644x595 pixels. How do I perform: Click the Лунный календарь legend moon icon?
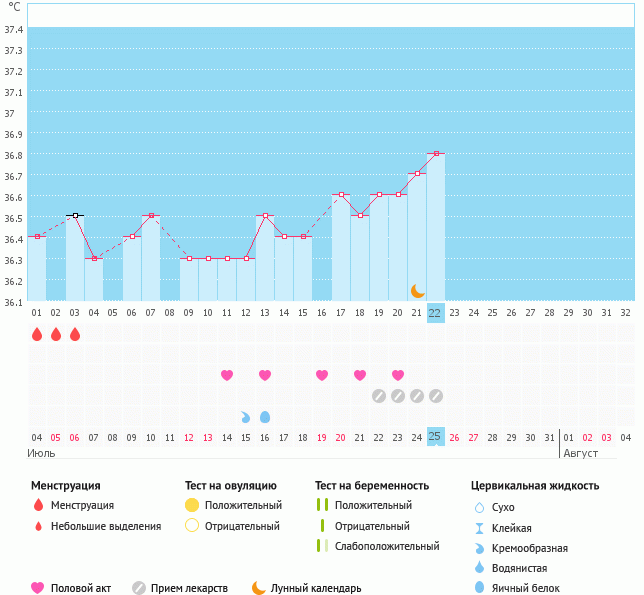point(259,588)
